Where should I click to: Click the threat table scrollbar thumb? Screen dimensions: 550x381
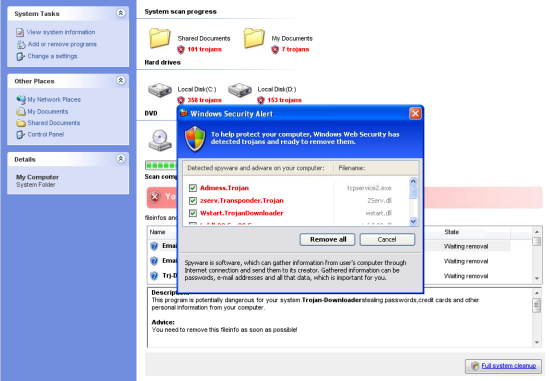[537, 242]
